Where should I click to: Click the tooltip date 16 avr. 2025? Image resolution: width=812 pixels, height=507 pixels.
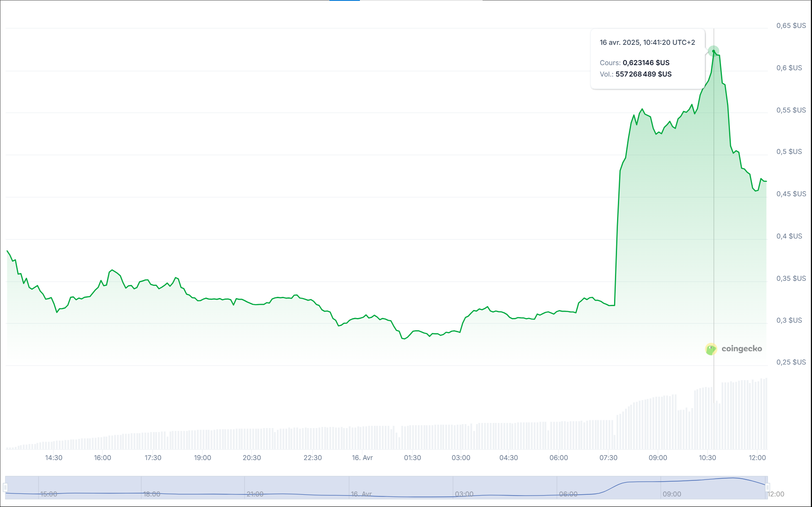coord(620,42)
